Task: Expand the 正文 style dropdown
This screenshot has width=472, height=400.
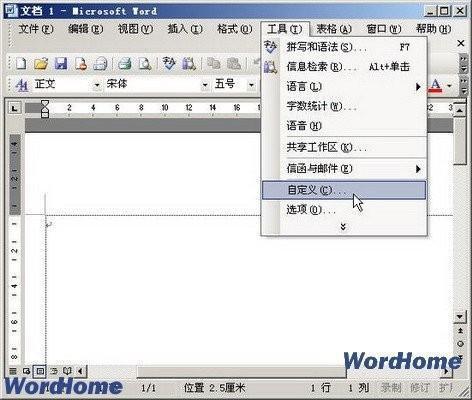Action: (x=97, y=85)
